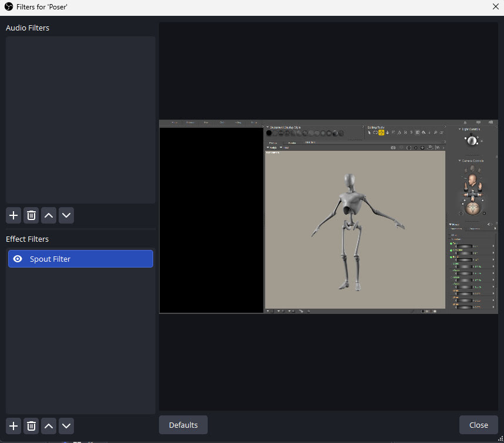Add a new effect filter

tap(13, 426)
